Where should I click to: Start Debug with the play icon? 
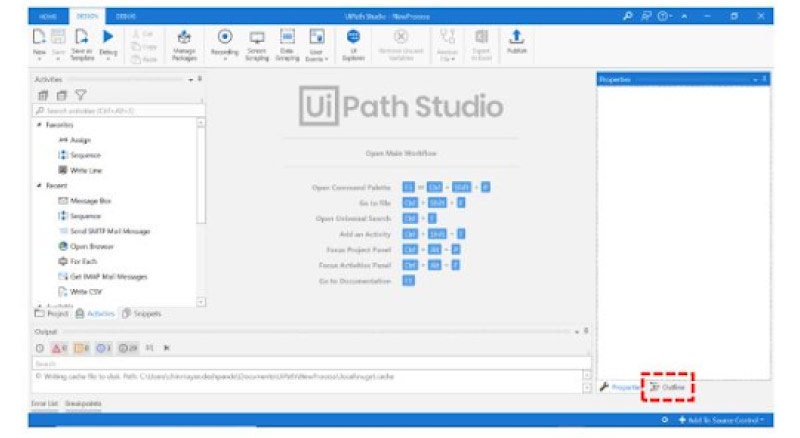108,43
